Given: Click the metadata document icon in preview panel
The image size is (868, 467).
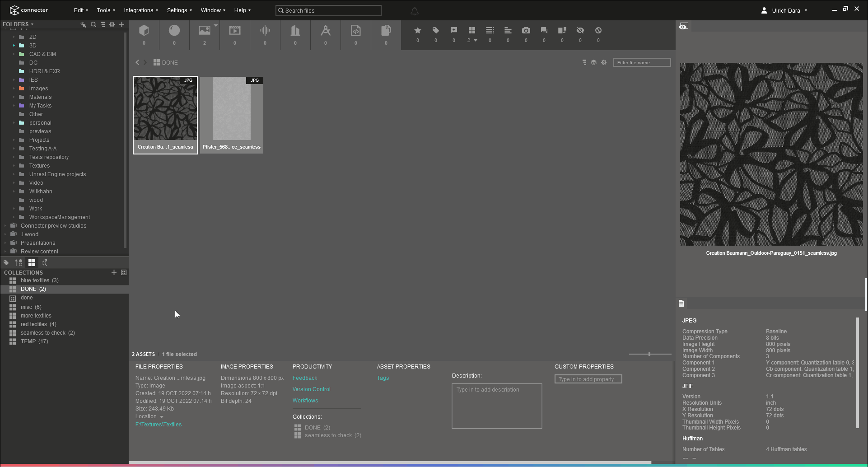Looking at the screenshot, I should tap(681, 304).
